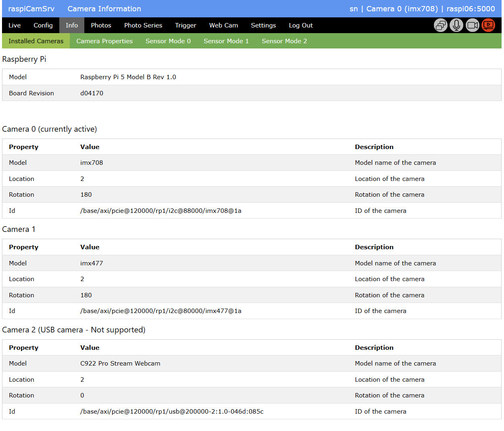Open the Trigger menu item
Screen dimensions: 504x431
(x=186, y=25)
